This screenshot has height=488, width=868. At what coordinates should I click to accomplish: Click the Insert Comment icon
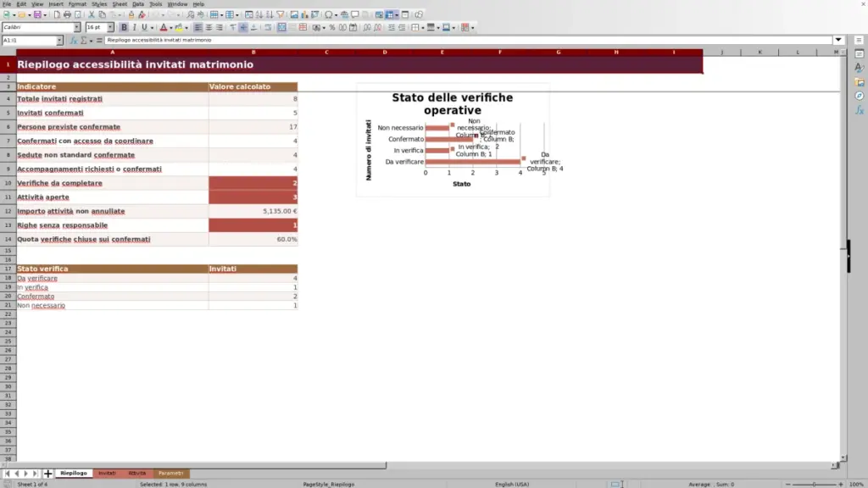tap(355, 15)
